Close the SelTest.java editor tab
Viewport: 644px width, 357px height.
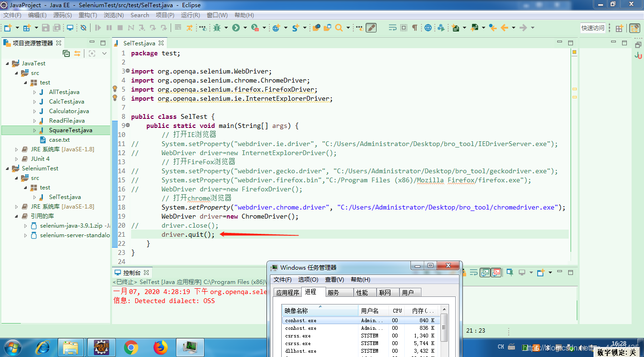[x=162, y=43]
